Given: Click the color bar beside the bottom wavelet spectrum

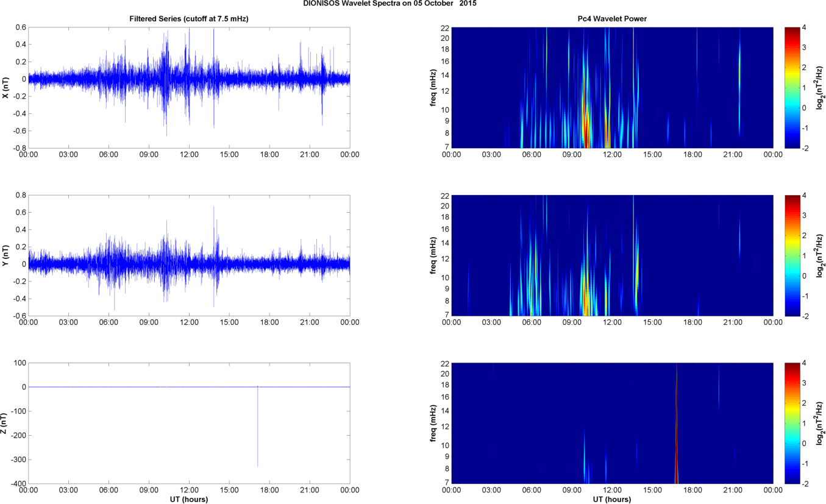Looking at the screenshot, I should 791,423.
